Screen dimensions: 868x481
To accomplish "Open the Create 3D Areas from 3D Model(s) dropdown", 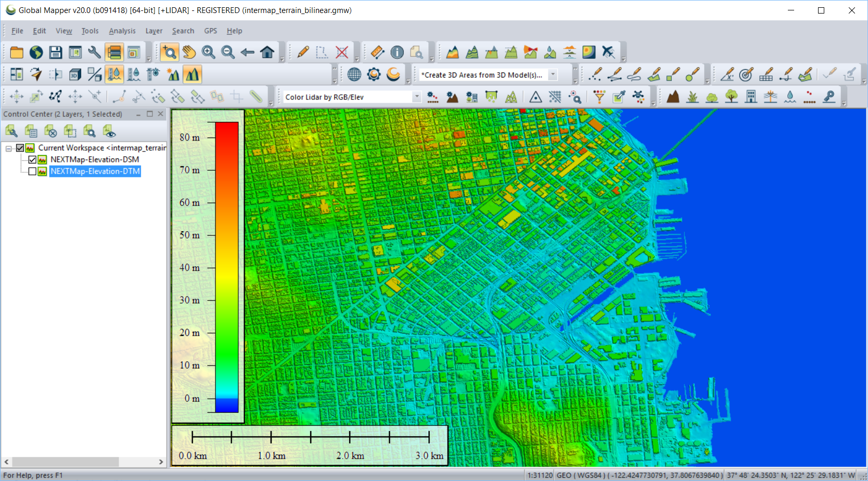I will (x=553, y=74).
